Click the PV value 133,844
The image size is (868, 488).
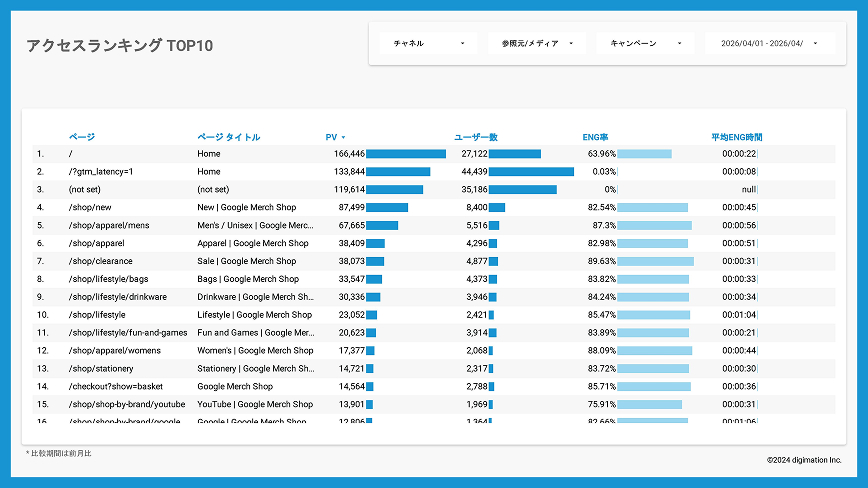pos(349,172)
